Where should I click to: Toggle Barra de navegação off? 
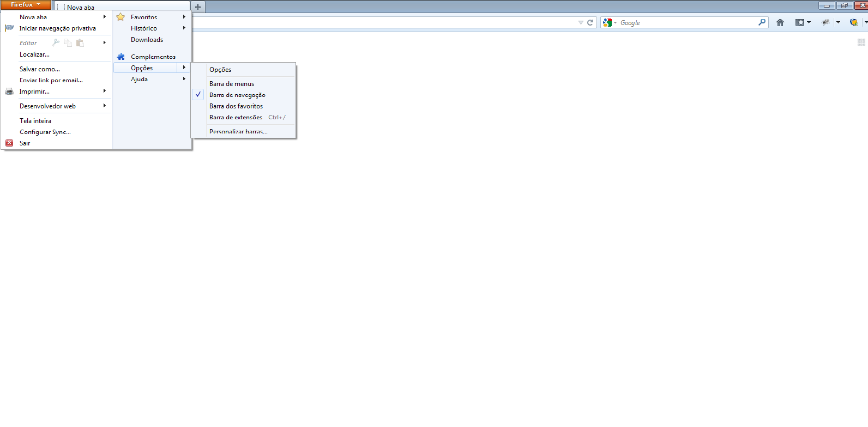237,95
